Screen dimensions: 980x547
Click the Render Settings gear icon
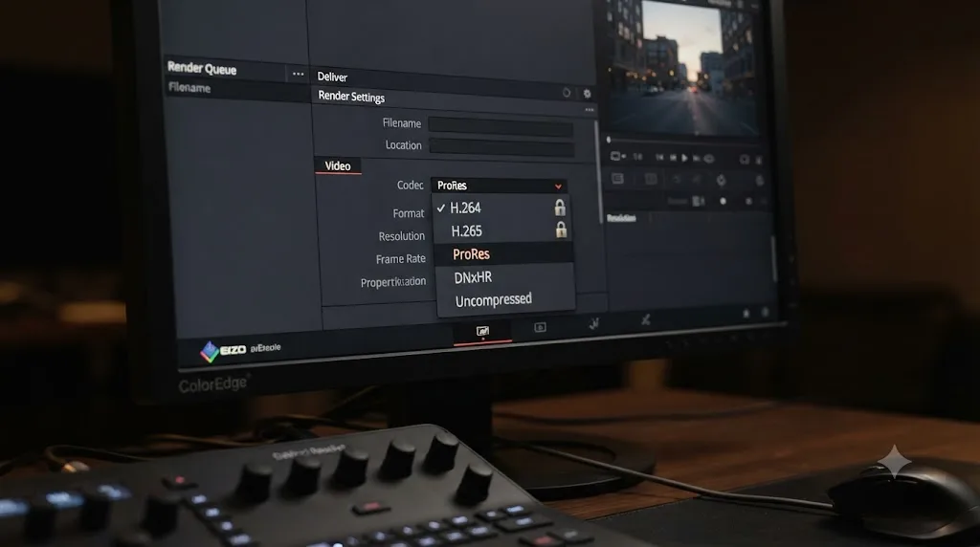(x=587, y=94)
